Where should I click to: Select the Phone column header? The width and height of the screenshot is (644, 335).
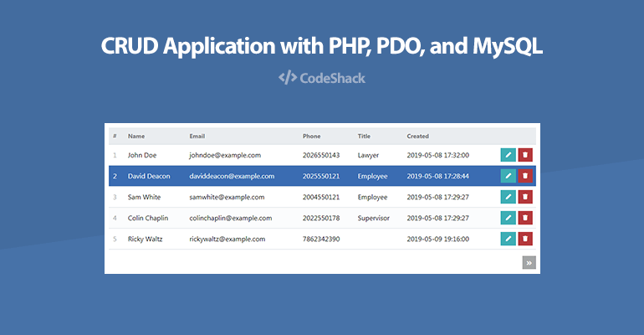click(x=312, y=136)
